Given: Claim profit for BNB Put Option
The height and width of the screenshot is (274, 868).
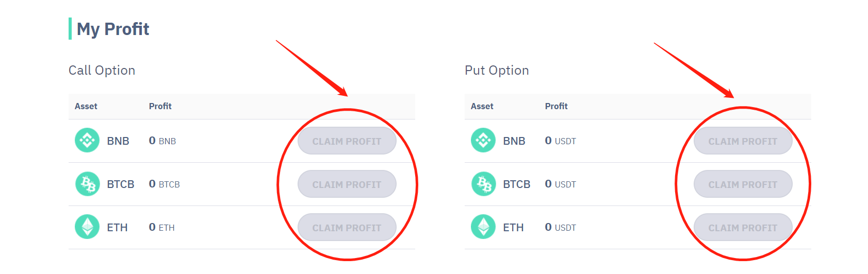Looking at the screenshot, I should click(x=743, y=141).
